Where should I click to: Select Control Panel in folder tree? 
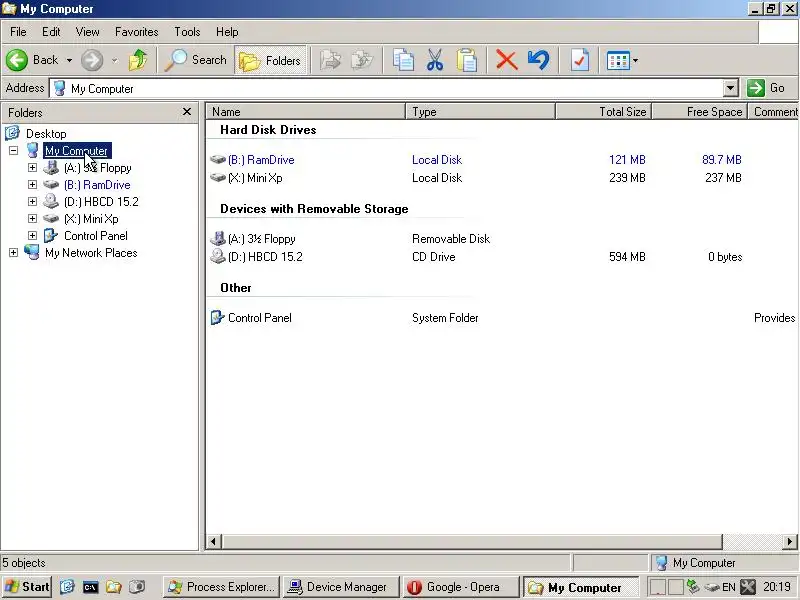[95, 236]
